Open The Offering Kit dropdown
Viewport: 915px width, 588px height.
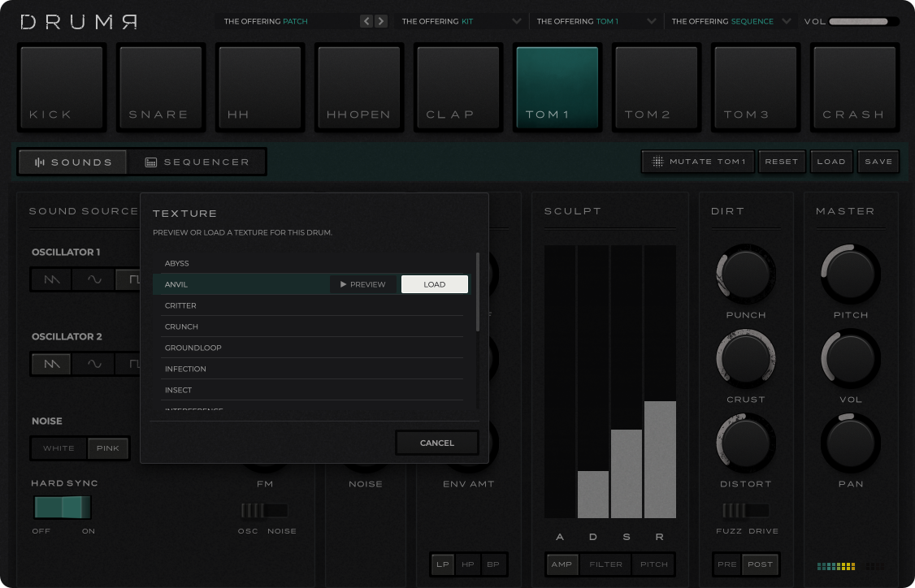[x=461, y=21]
